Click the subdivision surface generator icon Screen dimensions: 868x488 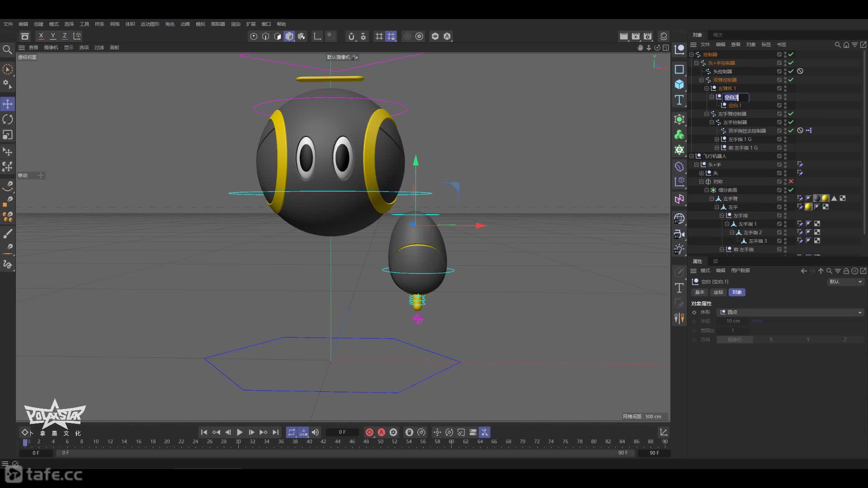(679, 120)
